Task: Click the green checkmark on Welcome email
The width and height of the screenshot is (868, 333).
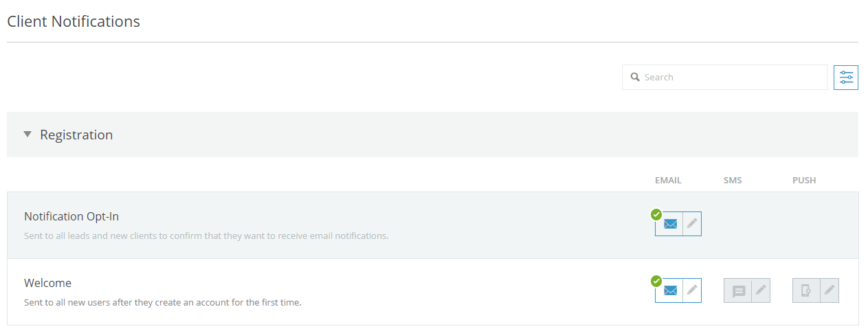Action: (656, 281)
